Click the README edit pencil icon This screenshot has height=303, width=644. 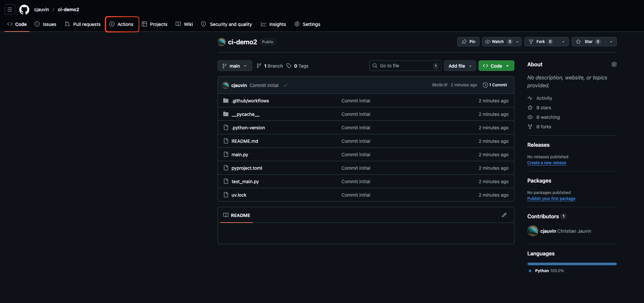[x=504, y=215]
